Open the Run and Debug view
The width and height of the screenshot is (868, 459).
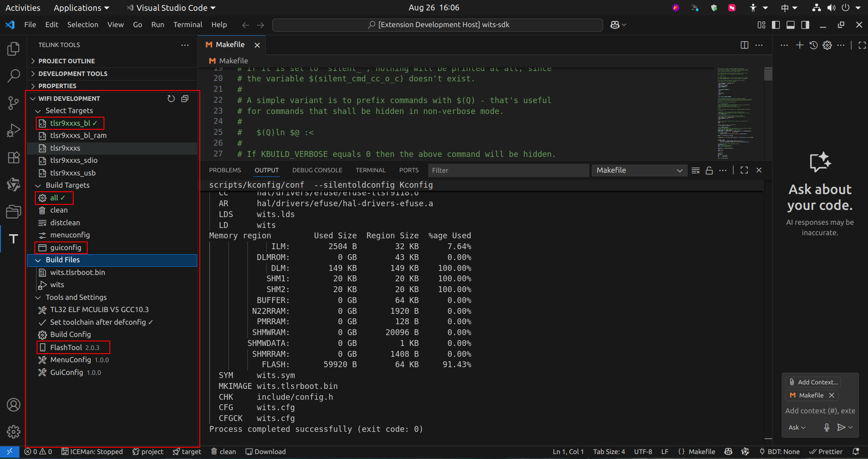pyautogui.click(x=13, y=130)
